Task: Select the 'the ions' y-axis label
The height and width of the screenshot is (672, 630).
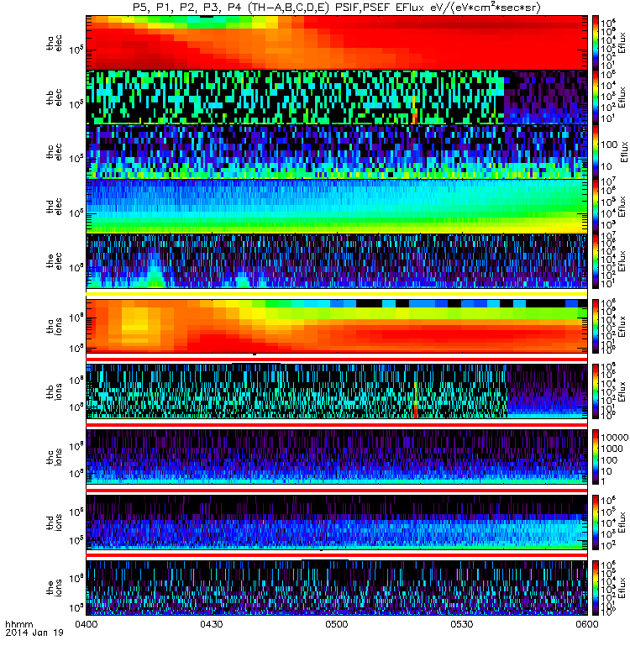Action: (54, 587)
